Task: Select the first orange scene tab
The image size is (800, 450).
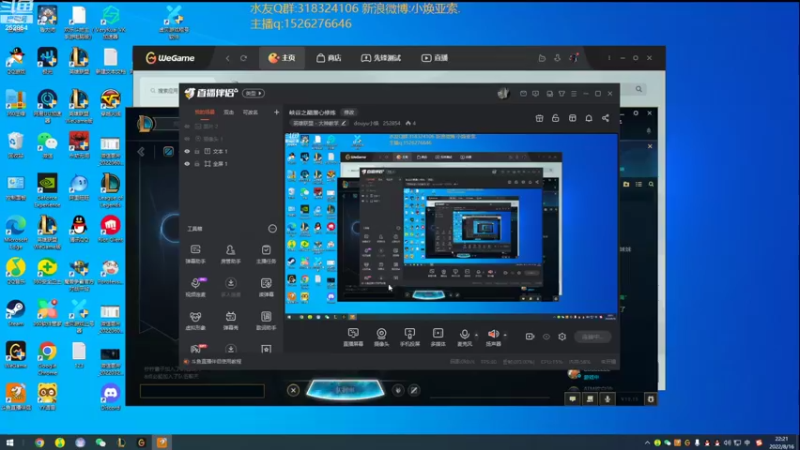Action: (205, 112)
